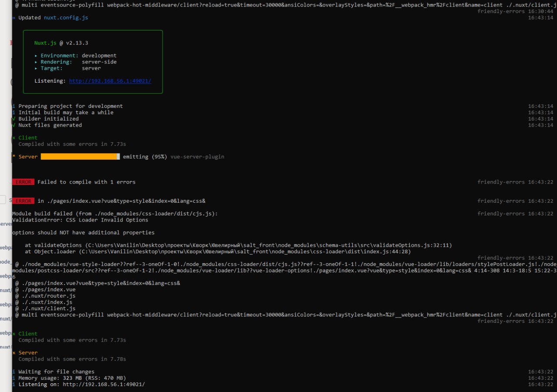
Task: Click the 'Failed to compile with 1 errors' text
Action: pos(87,182)
